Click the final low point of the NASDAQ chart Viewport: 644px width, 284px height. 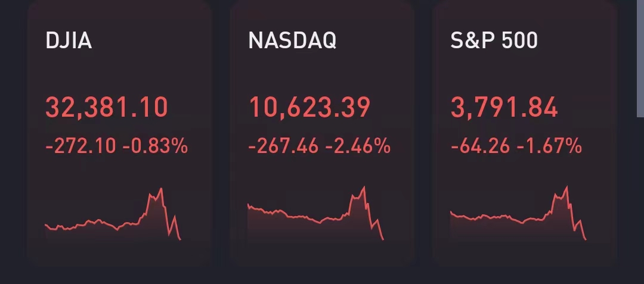(383, 239)
